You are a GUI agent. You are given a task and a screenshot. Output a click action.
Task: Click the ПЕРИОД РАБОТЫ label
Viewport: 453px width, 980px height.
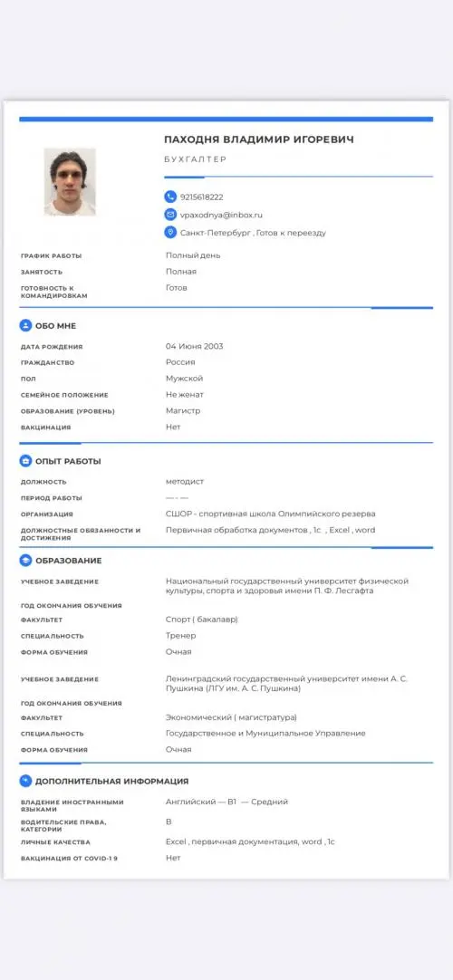52,499
